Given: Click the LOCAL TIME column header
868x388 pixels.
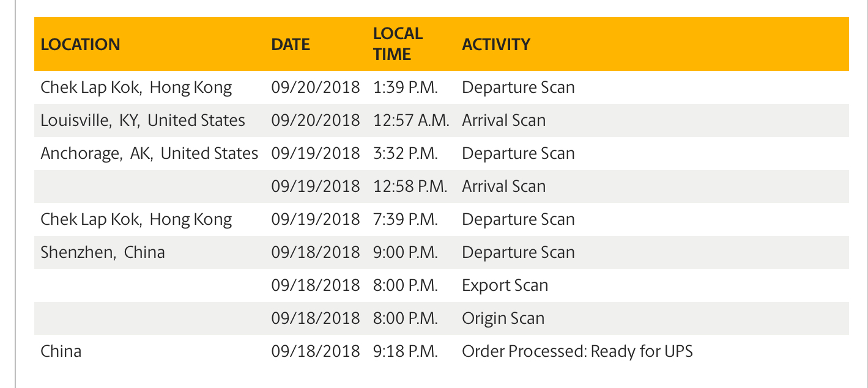Looking at the screenshot, I should [x=398, y=44].
